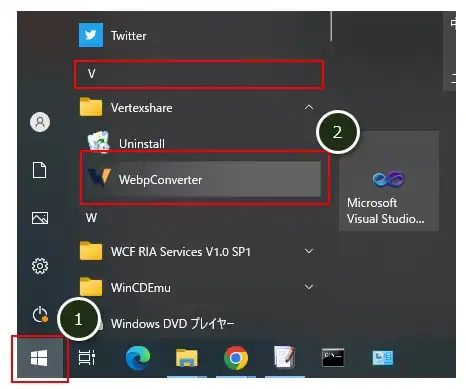The image size is (466, 389).
Task: Collapse the Vertexshare folder chevron
Action: 309,107
